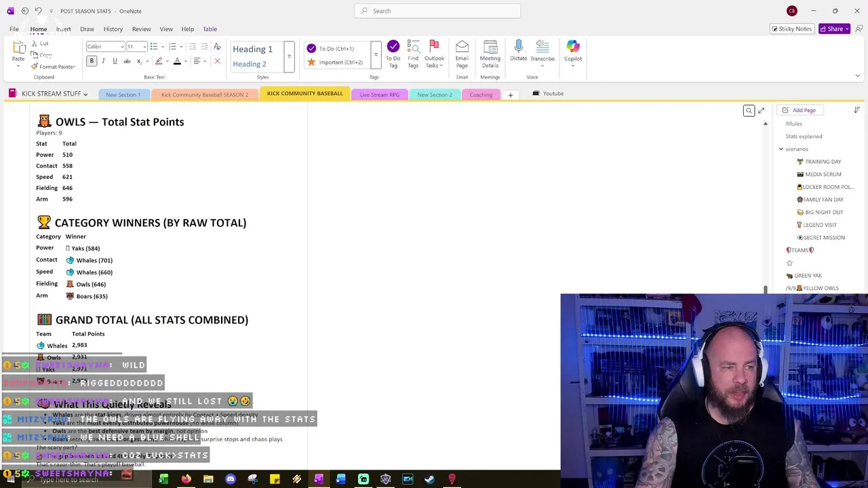Activate the Format Painter
868x488 pixels.
click(53, 66)
